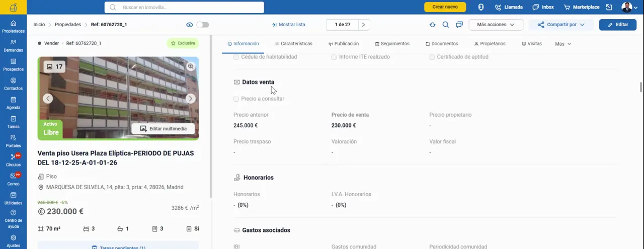Click the history icon next to Marketplace
This screenshot has width=644, height=249.
(x=609, y=7)
